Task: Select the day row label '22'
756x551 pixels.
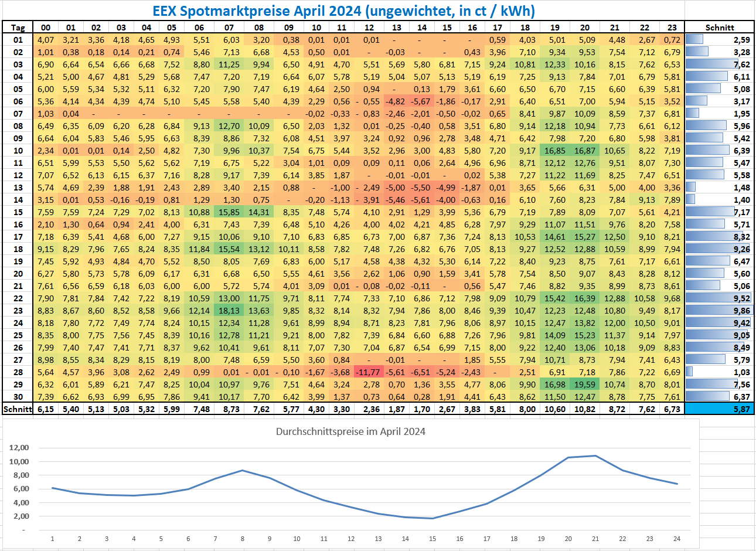Action: pos(18,298)
